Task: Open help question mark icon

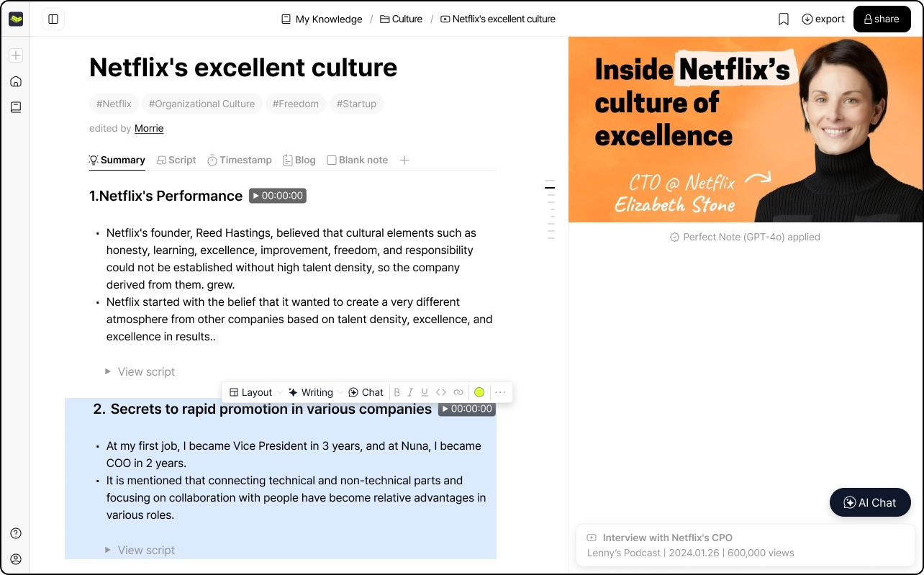Action: 16,533
